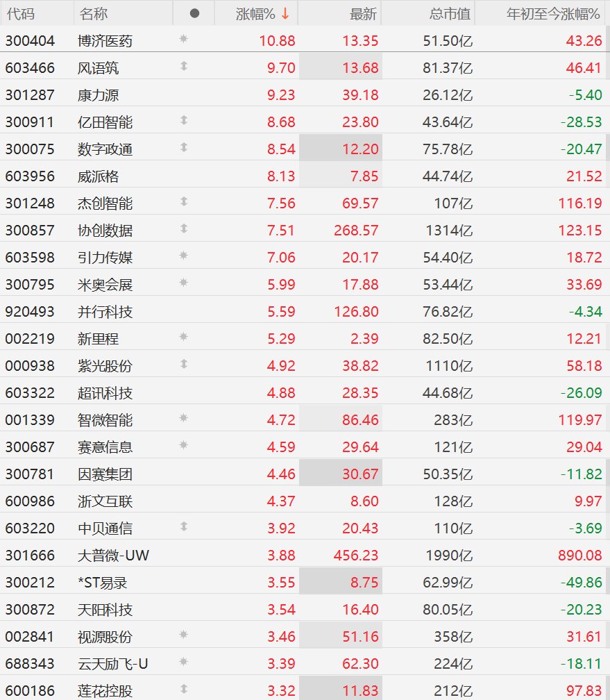Open stock *ST易录

click(x=103, y=583)
